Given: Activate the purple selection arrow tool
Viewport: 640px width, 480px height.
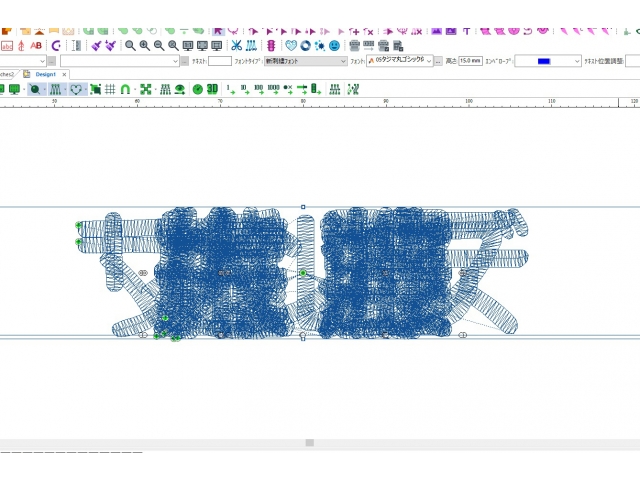Looking at the screenshot, I should point(218,31).
